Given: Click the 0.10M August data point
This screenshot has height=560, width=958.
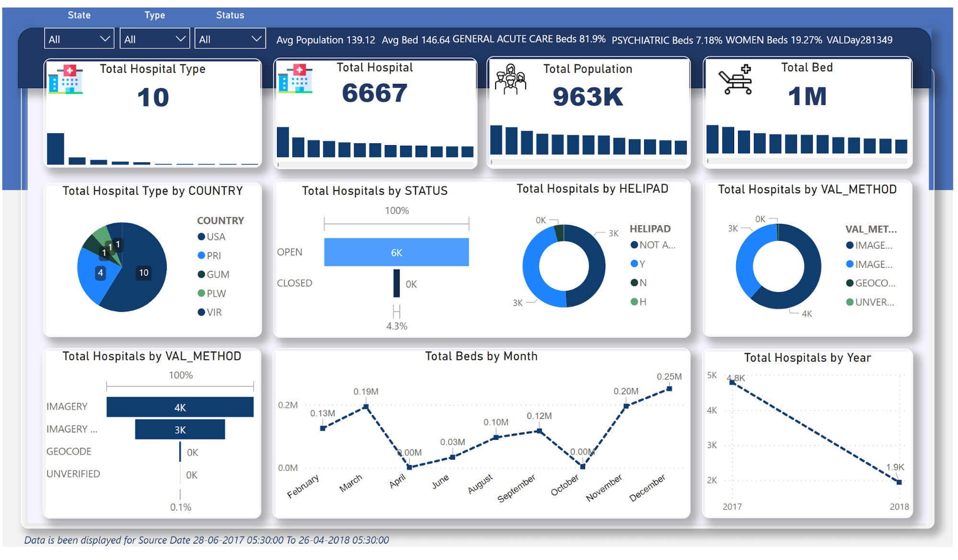Looking at the screenshot, I should coord(496,437).
